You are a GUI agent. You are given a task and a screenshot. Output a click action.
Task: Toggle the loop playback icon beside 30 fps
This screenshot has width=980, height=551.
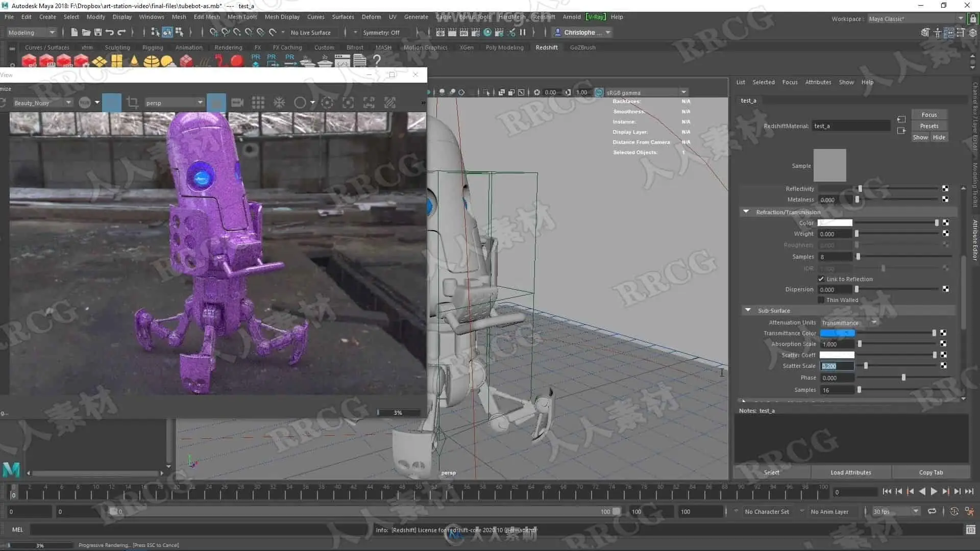[x=932, y=511]
